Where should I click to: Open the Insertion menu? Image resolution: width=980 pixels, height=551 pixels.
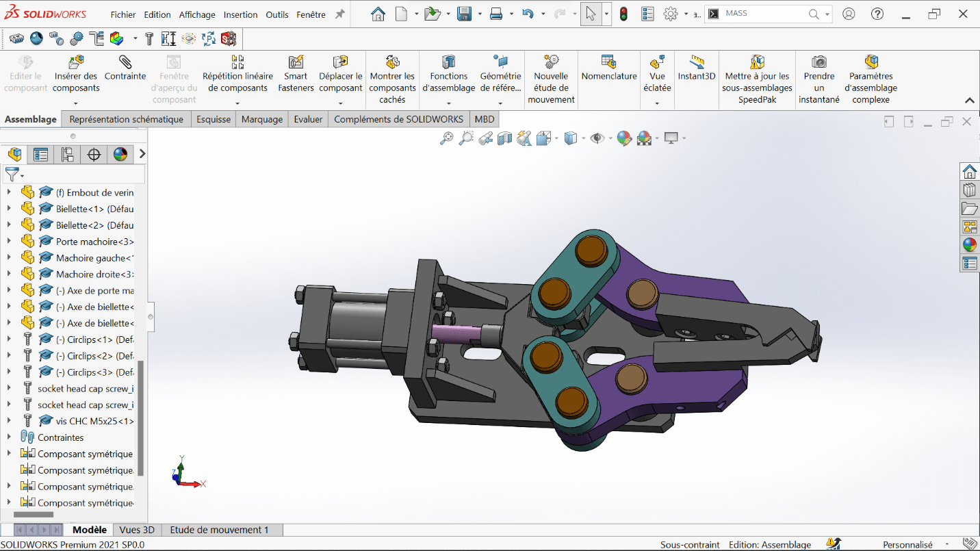240,14
